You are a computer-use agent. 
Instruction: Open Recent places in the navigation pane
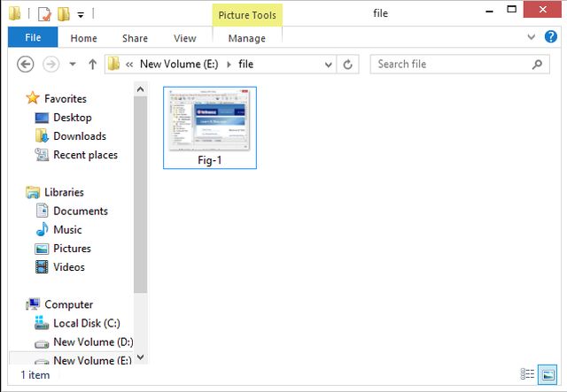click(85, 155)
